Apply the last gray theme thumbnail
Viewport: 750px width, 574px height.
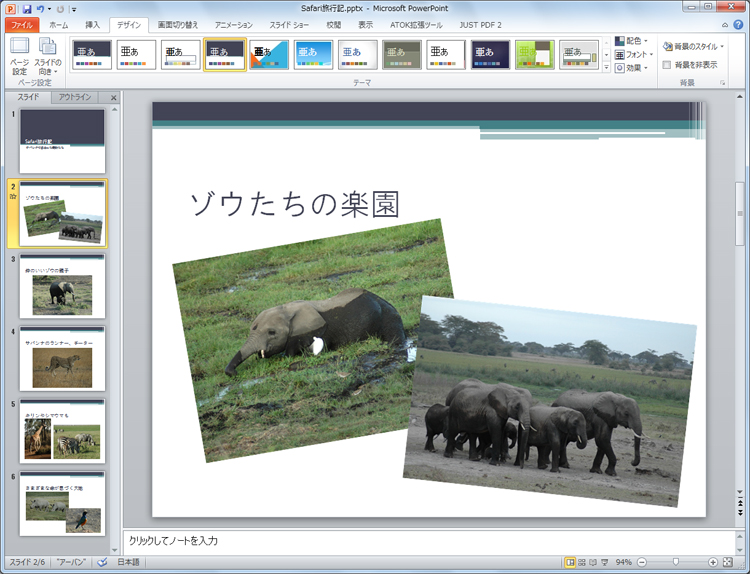[x=579, y=55]
